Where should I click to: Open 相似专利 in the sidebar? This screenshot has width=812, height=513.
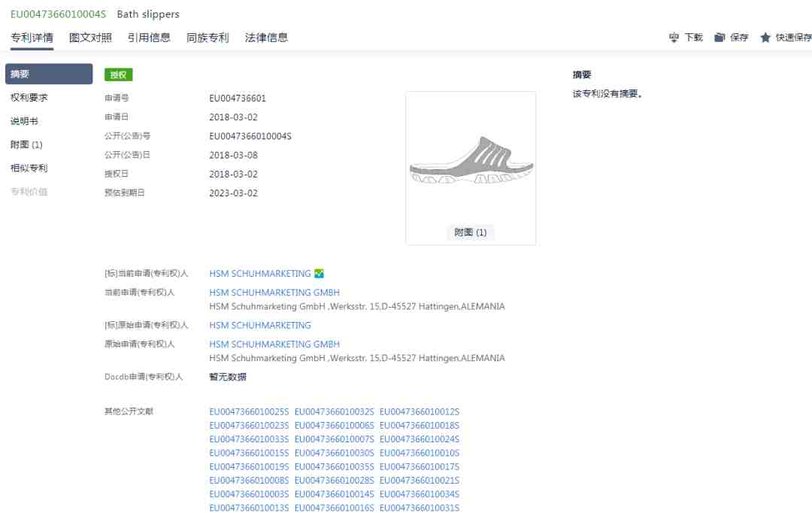point(29,168)
